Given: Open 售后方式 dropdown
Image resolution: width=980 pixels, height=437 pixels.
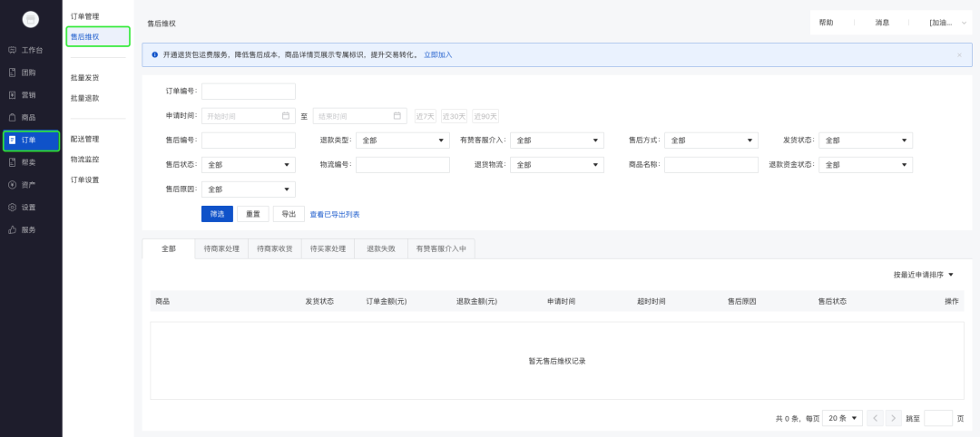Looking at the screenshot, I should point(711,141).
